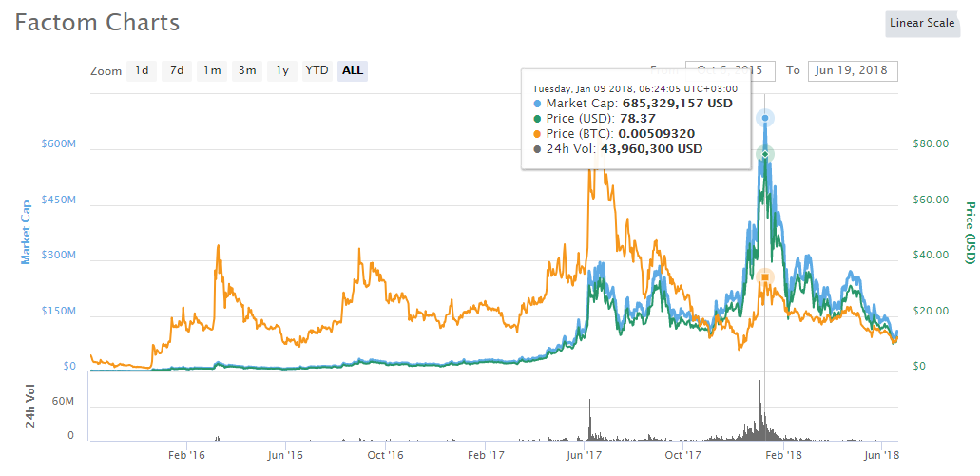
Task: Click the 24h Vol axis title
Action: click(30, 406)
